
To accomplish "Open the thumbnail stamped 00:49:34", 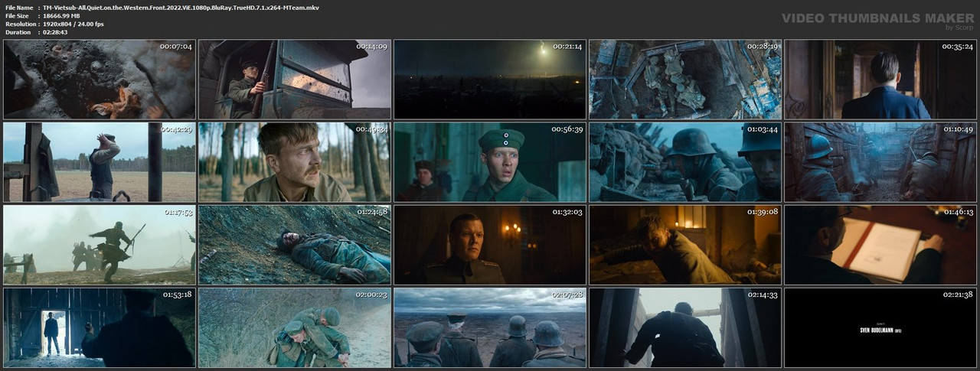I will point(295,162).
